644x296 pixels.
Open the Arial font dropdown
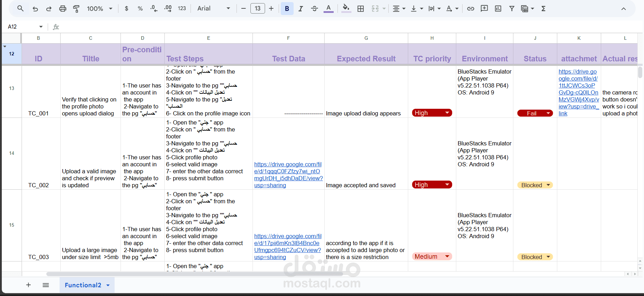pyautogui.click(x=214, y=8)
